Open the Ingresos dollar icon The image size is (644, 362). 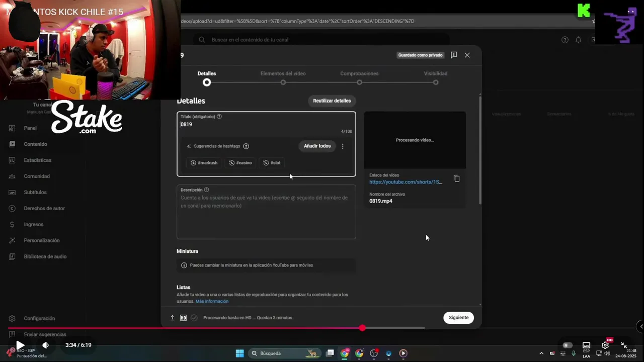click(x=12, y=225)
